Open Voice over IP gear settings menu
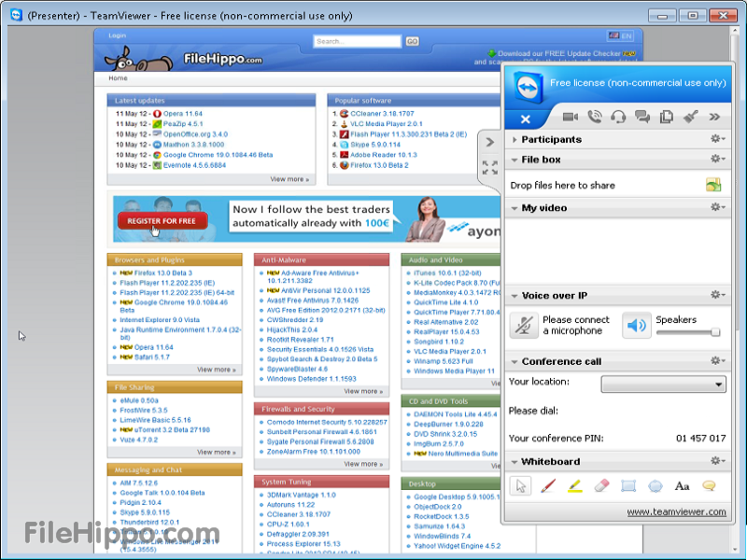The height and width of the screenshot is (560, 747). pyautogui.click(x=717, y=295)
